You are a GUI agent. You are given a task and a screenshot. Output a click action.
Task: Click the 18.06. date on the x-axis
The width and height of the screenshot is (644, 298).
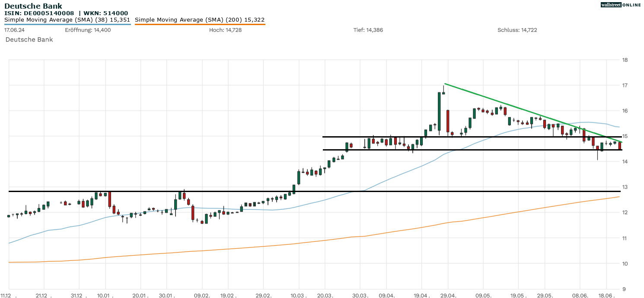click(x=606, y=295)
